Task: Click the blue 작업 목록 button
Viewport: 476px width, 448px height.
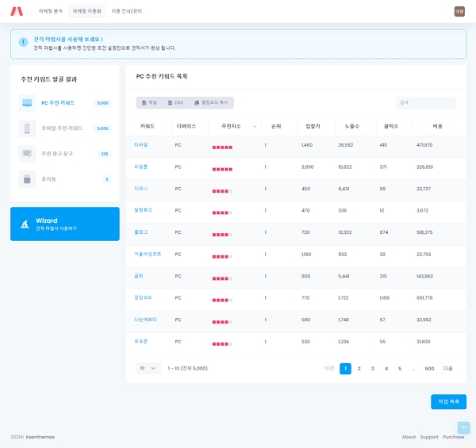Action: coord(448,402)
